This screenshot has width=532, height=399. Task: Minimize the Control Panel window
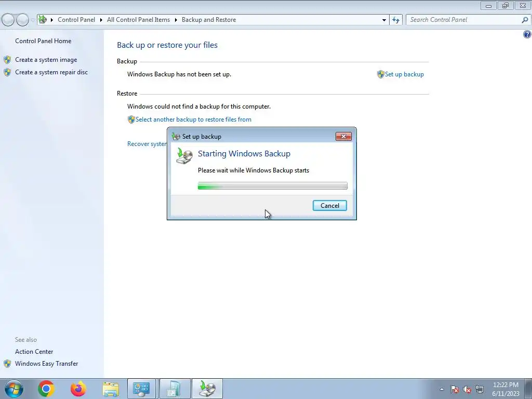pos(488,5)
